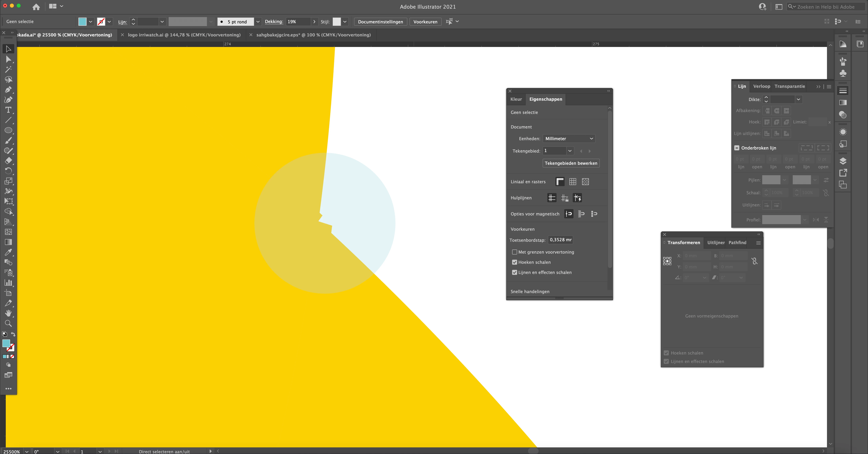Select the Eyedropper tool
The height and width of the screenshot is (454, 868).
8,252
